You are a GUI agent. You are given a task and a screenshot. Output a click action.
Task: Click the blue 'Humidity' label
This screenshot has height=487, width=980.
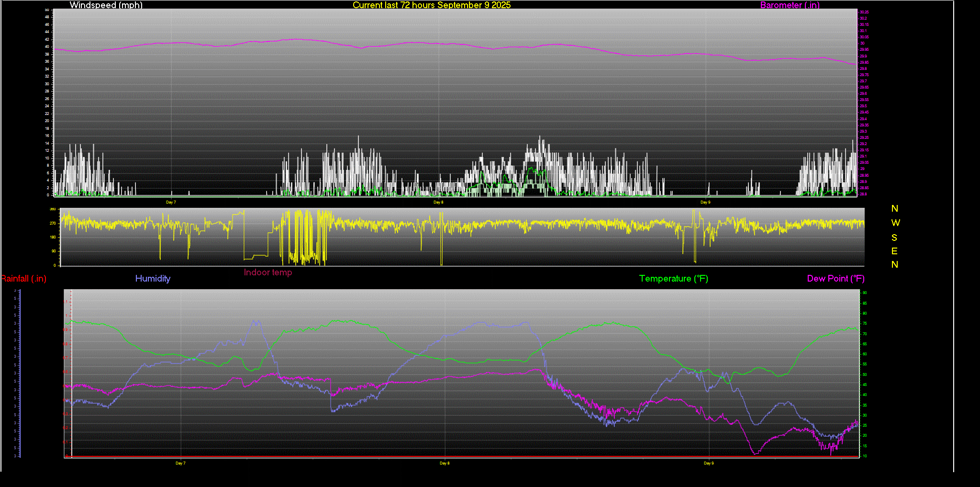tap(153, 278)
